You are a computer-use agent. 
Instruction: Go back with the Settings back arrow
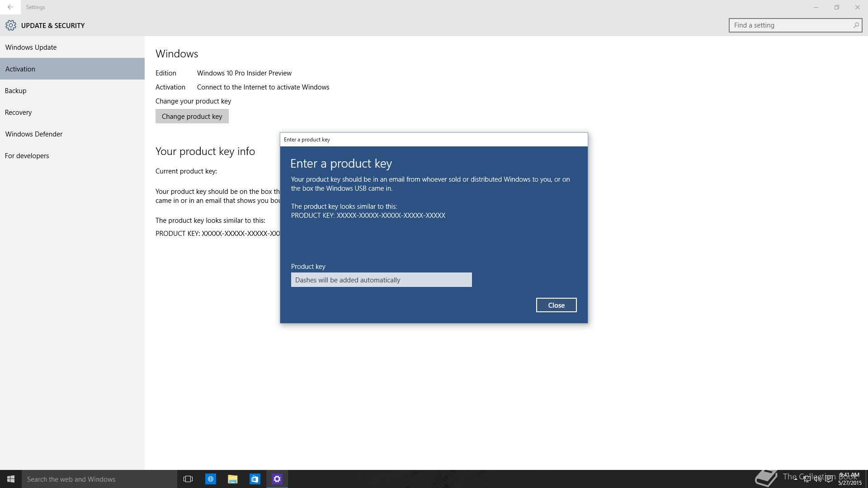10,7
